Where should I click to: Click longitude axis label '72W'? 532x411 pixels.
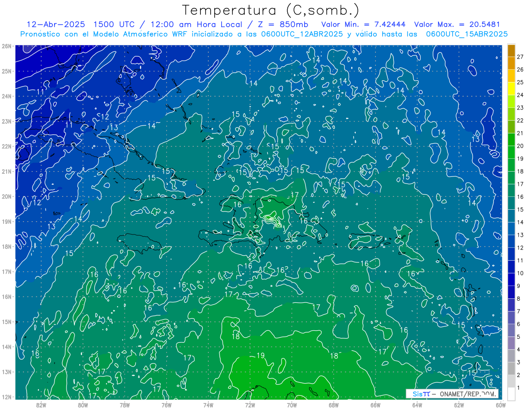pyautogui.click(x=250, y=404)
